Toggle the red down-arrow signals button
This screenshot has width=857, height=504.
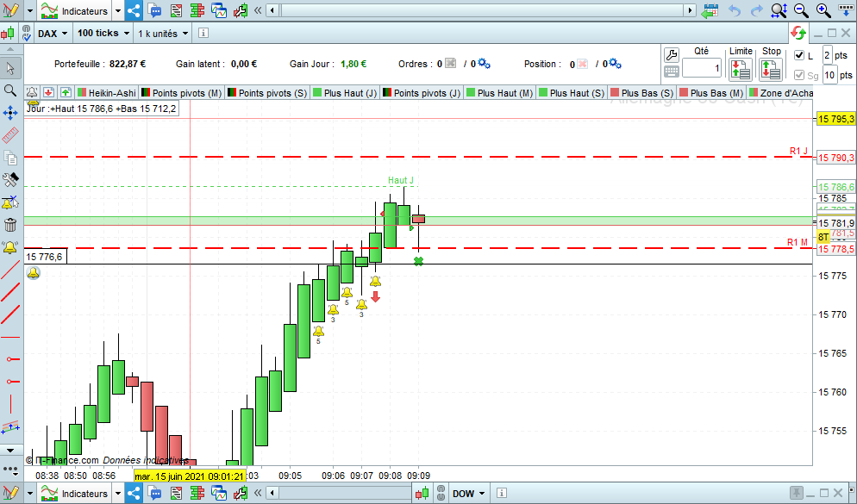pyautogui.click(x=48, y=92)
